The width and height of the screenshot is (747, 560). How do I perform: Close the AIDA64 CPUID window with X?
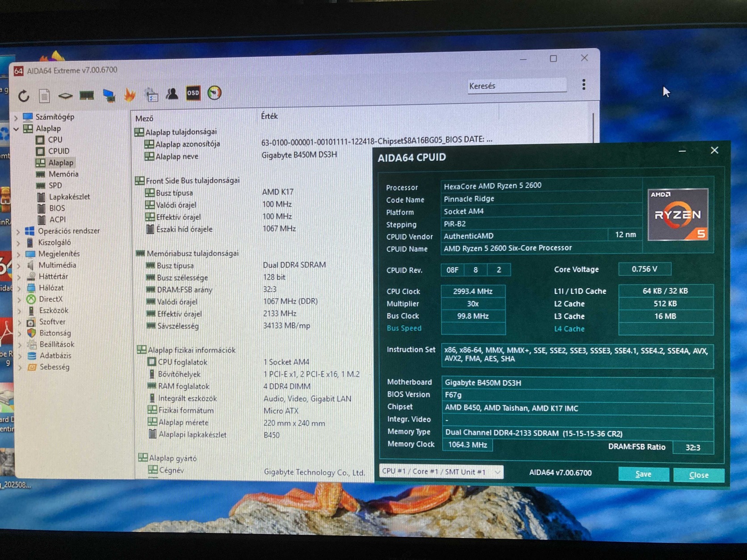tap(714, 150)
